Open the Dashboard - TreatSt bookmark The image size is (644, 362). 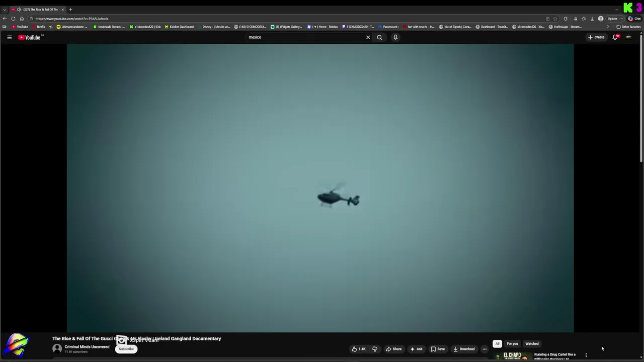click(x=492, y=27)
